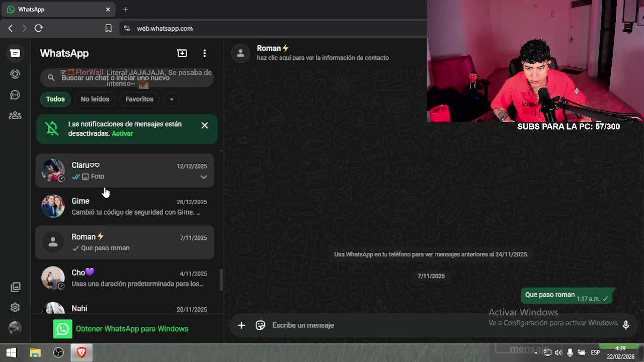644x362 pixels.
Task: Open Cho's profile photo
Action: [53, 278]
